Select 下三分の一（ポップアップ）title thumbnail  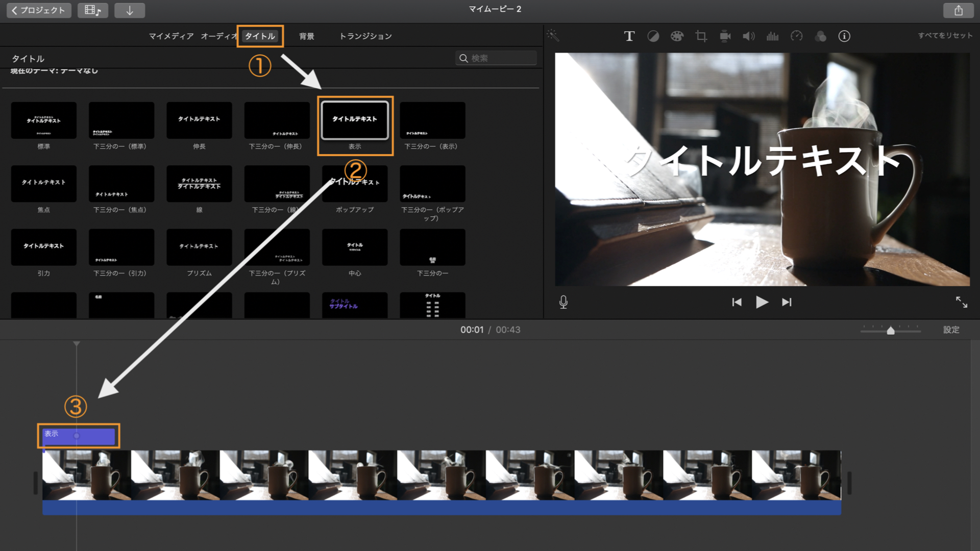tap(432, 184)
